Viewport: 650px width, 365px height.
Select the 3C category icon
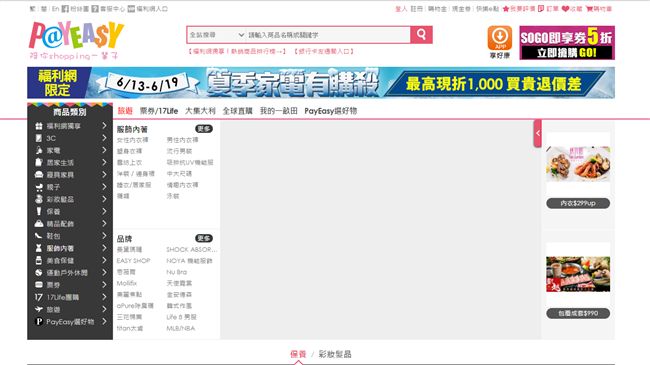click(39, 138)
